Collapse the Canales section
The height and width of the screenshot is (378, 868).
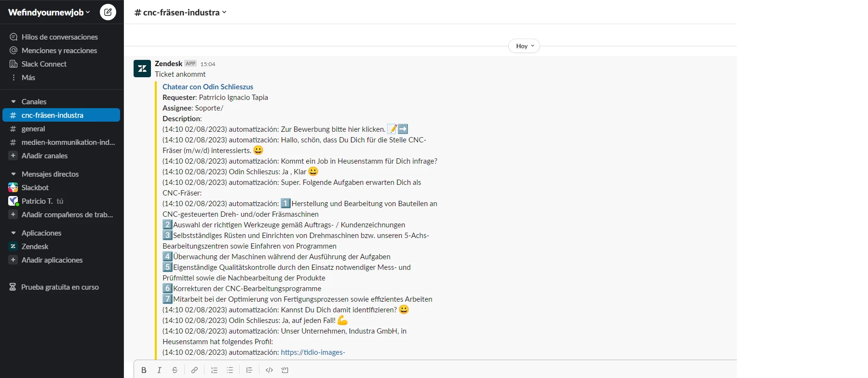pyautogui.click(x=14, y=101)
